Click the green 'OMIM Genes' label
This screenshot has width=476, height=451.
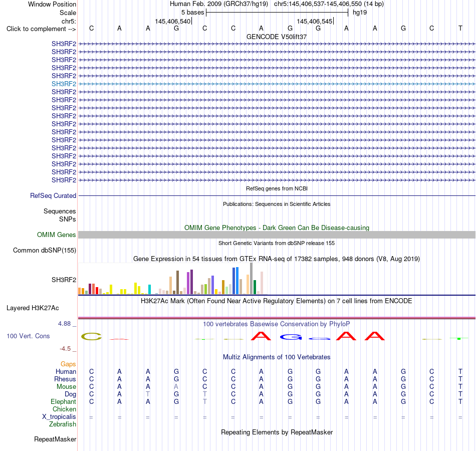(x=56, y=235)
